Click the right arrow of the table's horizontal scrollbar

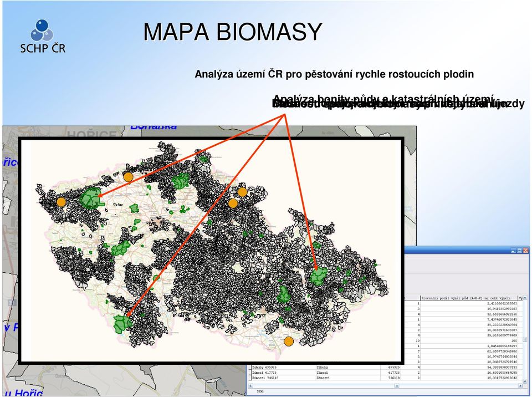click(x=520, y=386)
